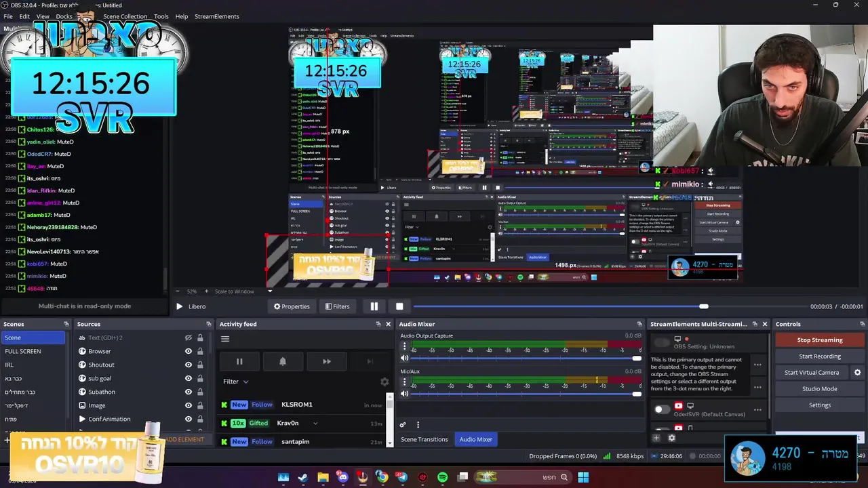This screenshot has height=488, width=868.
Task: Mute alerts with the bell icon
Action: 283,361
